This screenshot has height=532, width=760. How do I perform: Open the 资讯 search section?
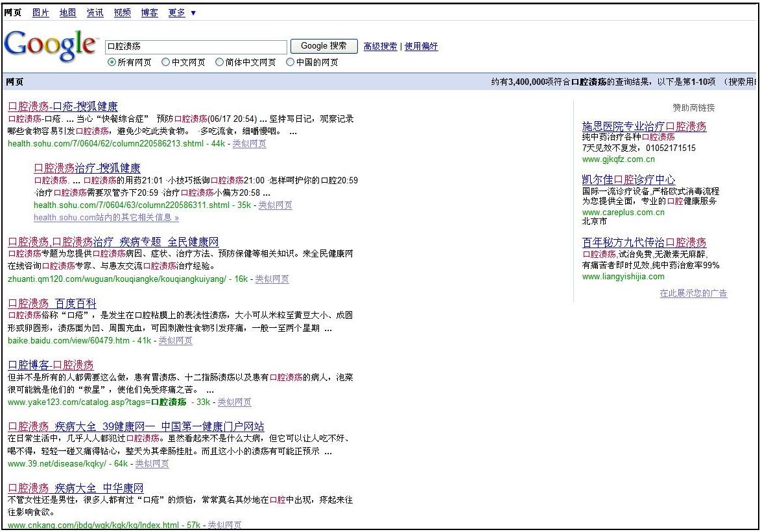[95, 12]
